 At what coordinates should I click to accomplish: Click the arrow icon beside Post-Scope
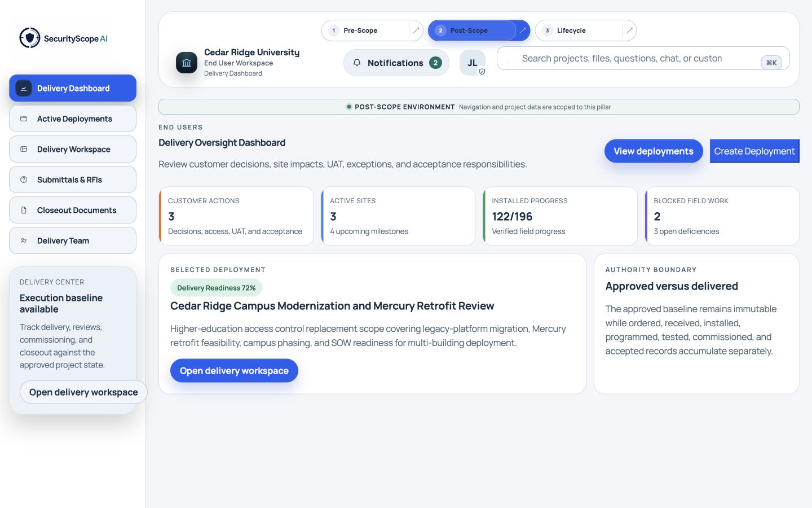(523, 30)
